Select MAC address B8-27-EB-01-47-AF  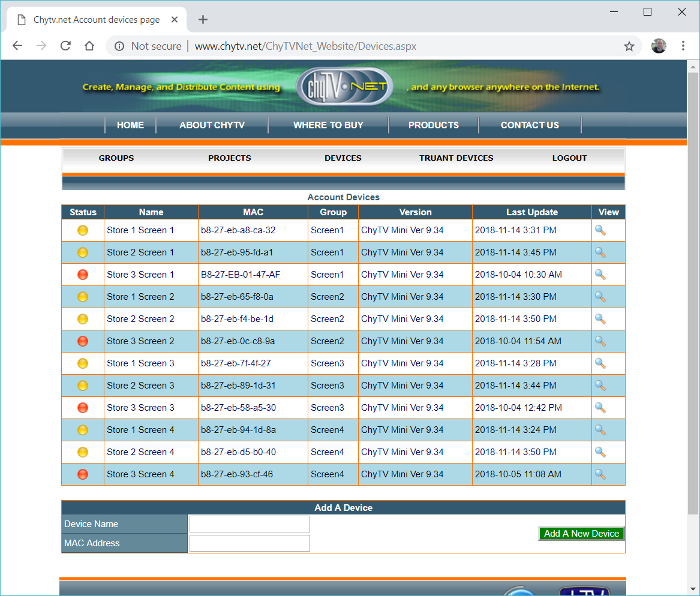pyautogui.click(x=241, y=275)
